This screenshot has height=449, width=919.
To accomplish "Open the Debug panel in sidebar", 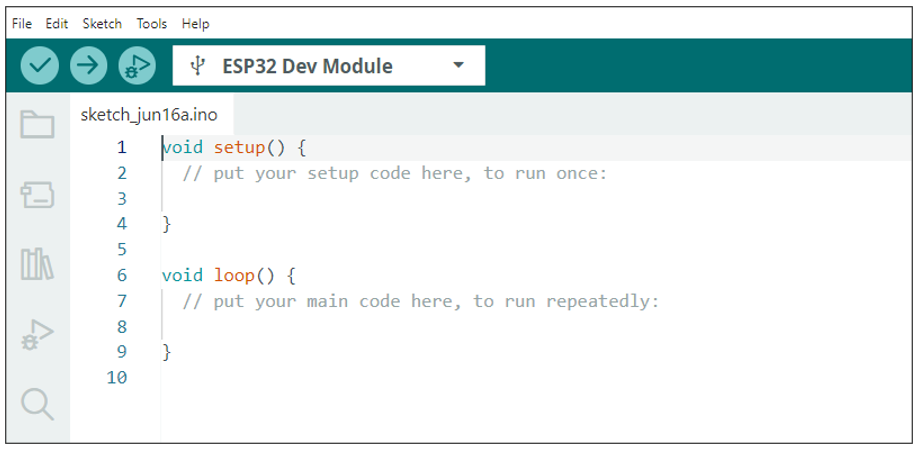I will (38, 335).
